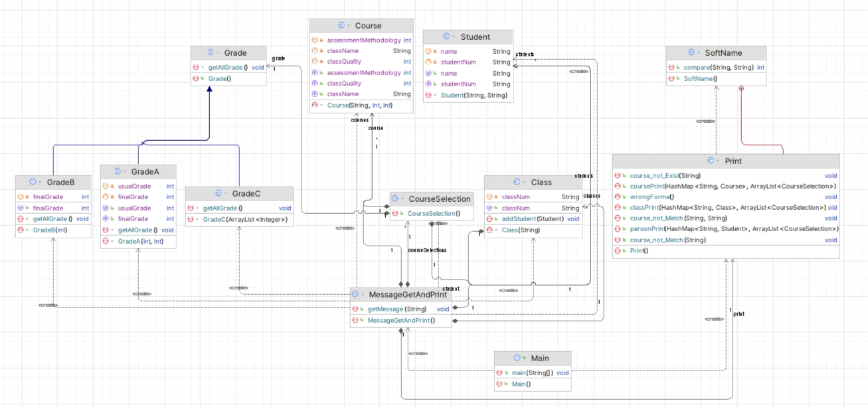Click the Print class header icon
This screenshot has width=868, height=407.
click(711, 161)
